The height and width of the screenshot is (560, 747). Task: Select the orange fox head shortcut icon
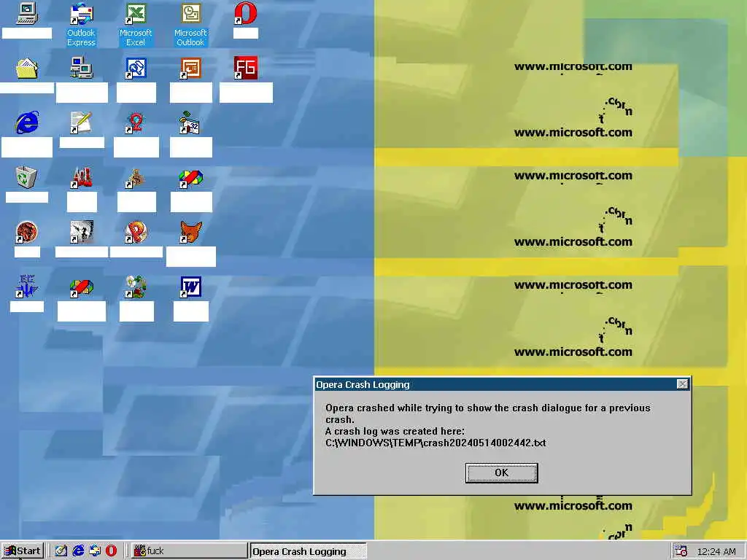[x=190, y=232]
